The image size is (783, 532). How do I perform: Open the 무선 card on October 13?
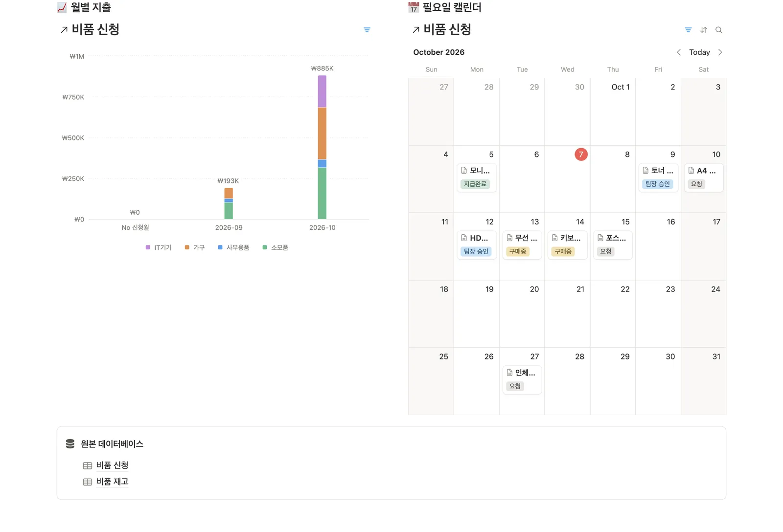pos(522,245)
